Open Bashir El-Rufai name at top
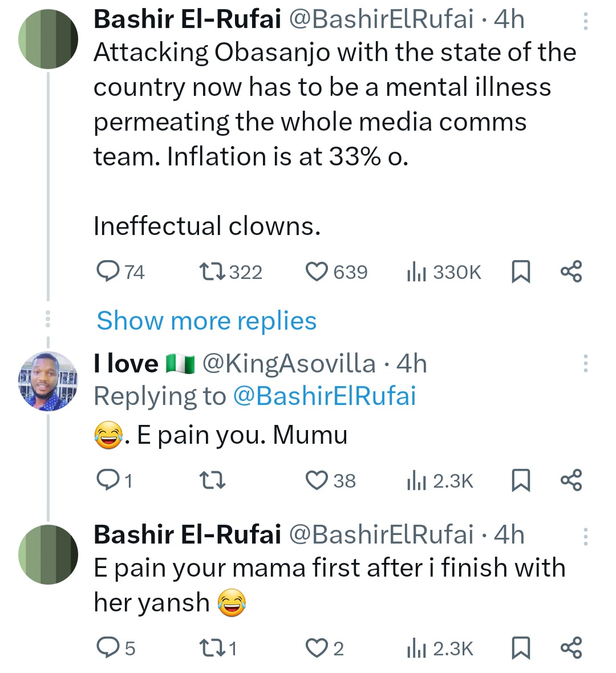Screen dimensions: 616x673 187,19
